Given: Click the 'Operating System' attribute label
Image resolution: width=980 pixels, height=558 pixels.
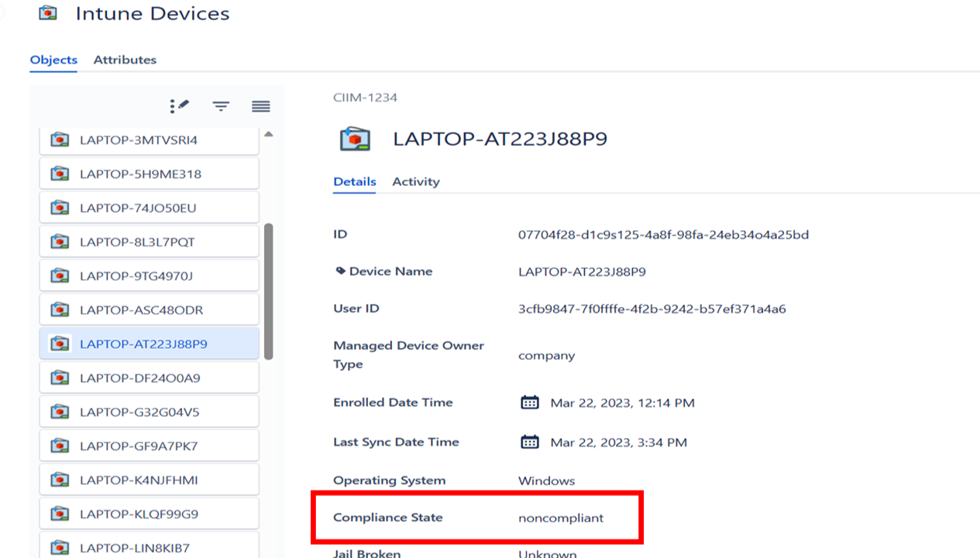Looking at the screenshot, I should click(x=390, y=480).
